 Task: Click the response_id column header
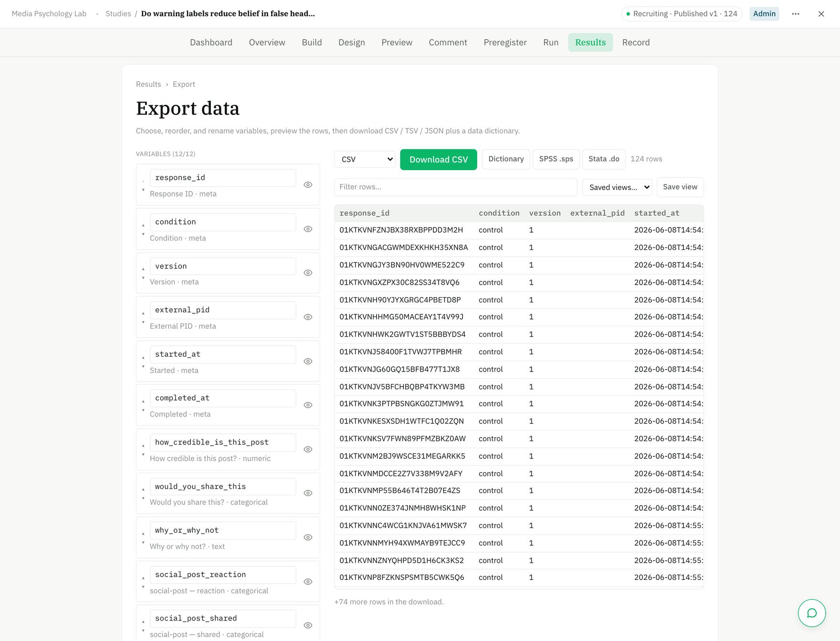tap(364, 213)
